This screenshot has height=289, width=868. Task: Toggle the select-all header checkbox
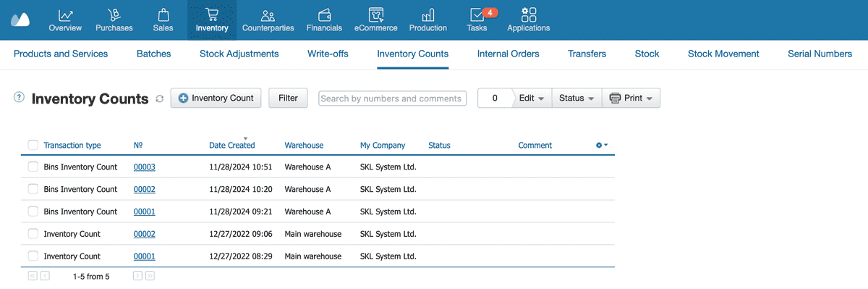coord(33,145)
